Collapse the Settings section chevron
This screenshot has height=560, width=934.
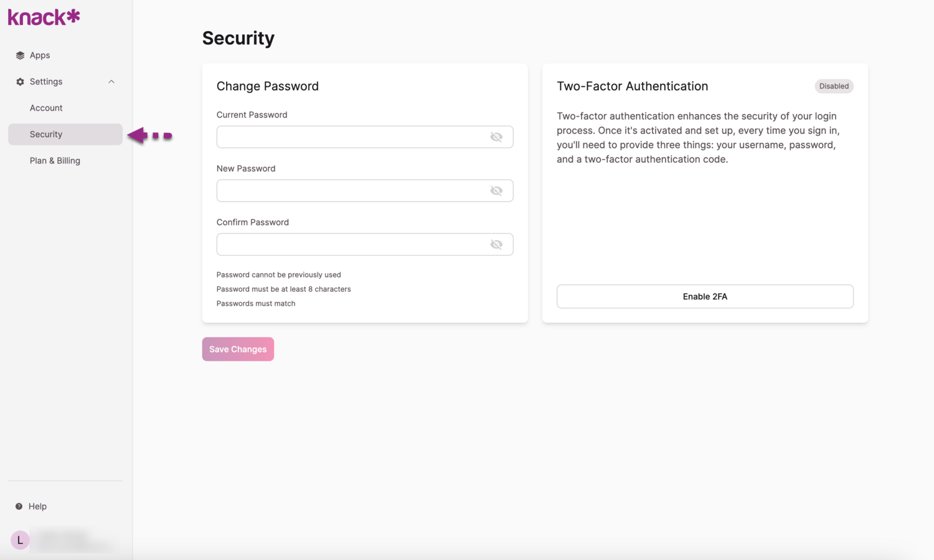point(111,82)
